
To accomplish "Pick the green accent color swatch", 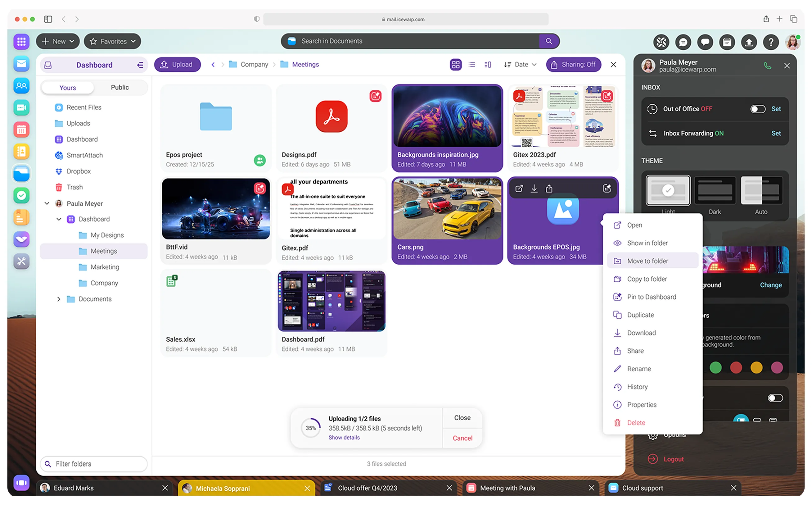I will coord(715,367).
